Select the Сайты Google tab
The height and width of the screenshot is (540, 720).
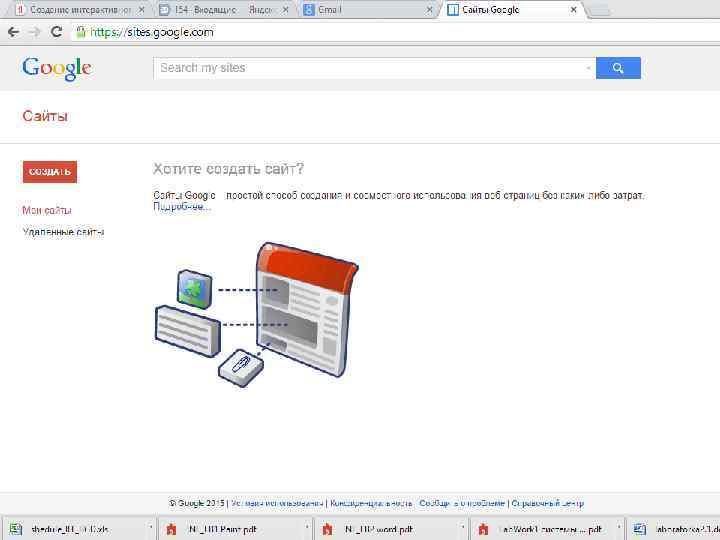pos(510,10)
